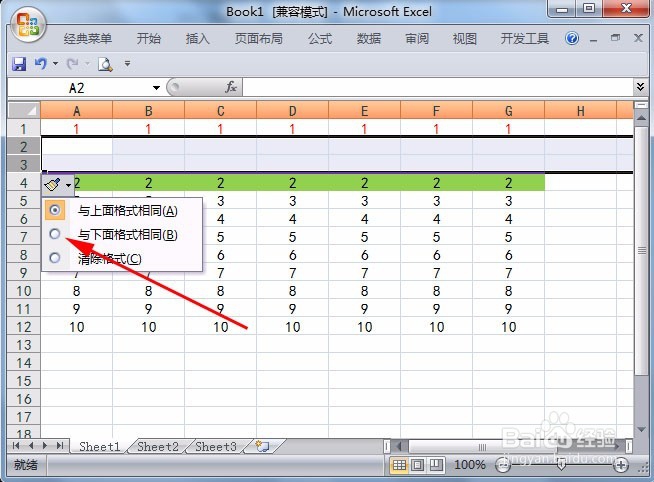Click the Redo arrow icon
This screenshot has height=482, width=654.
tap(73, 64)
